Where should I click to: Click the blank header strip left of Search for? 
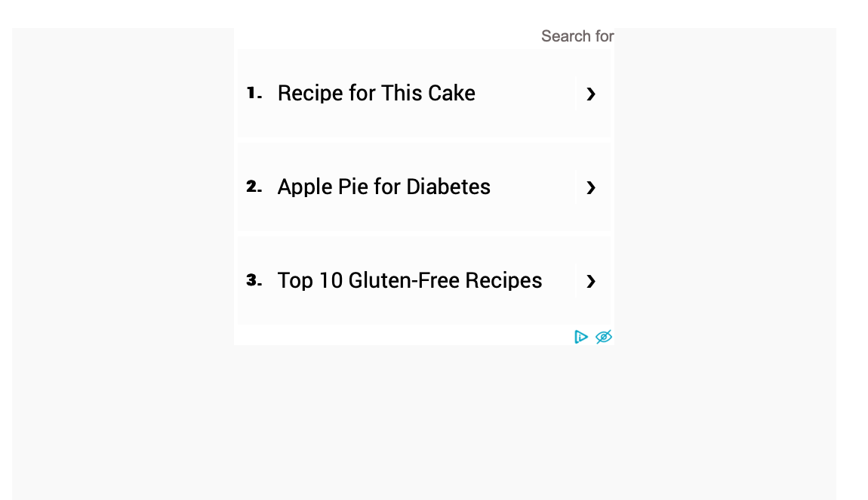pos(377,38)
